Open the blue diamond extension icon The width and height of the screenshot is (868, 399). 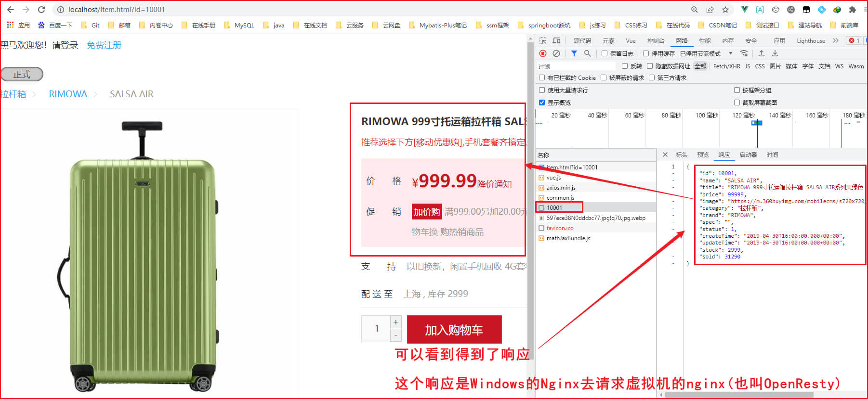822,10
